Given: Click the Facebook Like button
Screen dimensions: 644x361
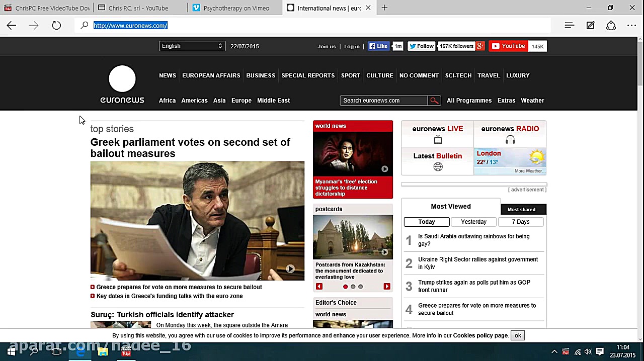Looking at the screenshot, I should pyautogui.click(x=378, y=46).
